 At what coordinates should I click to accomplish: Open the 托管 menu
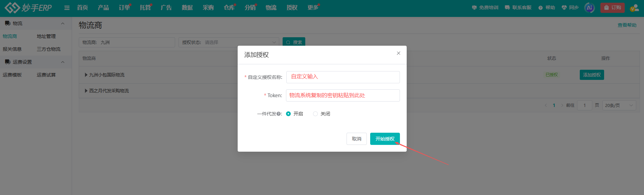pyautogui.click(x=145, y=7)
